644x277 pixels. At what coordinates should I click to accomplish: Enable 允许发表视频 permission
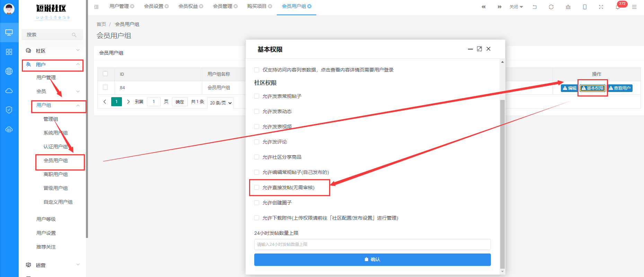click(x=257, y=127)
